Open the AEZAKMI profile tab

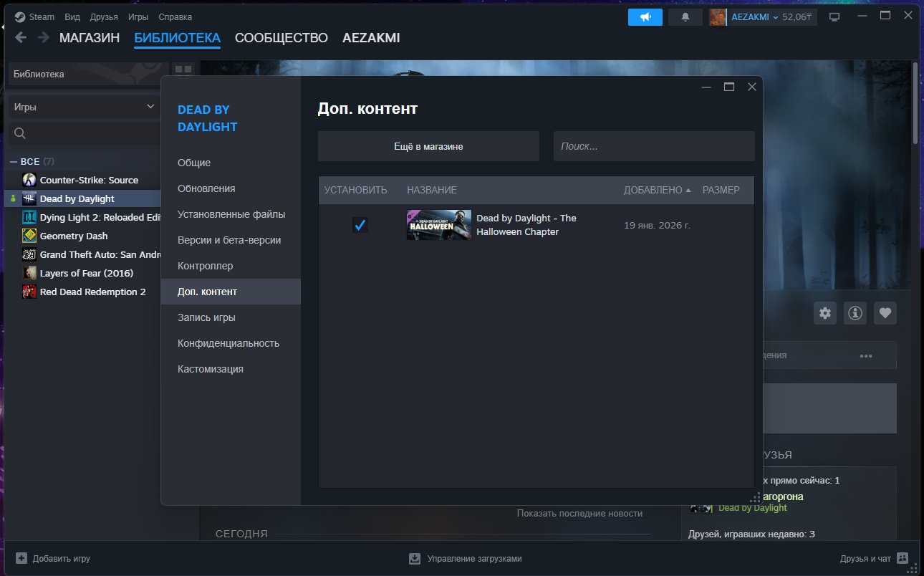pyautogui.click(x=371, y=38)
